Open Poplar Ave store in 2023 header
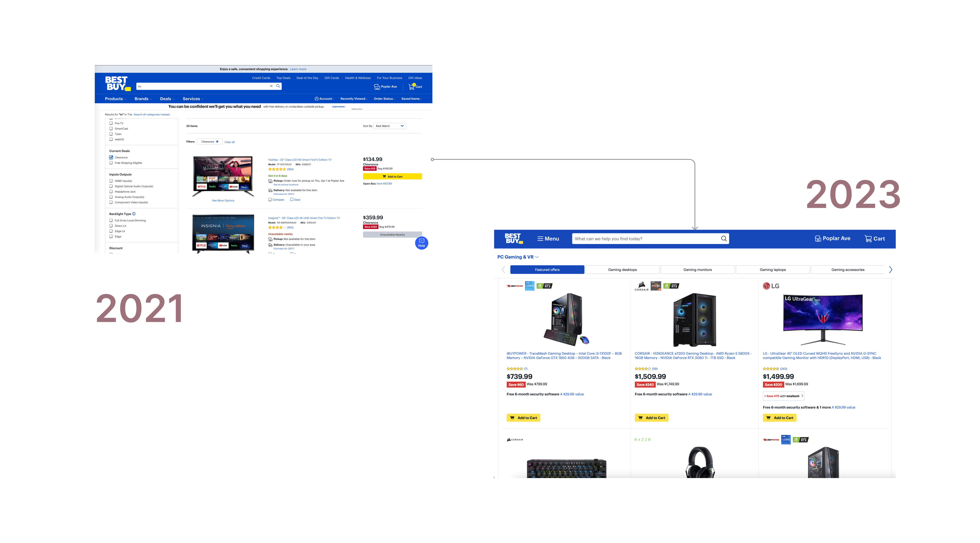The width and height of the screenshot is (980, 543). [832, 238]
